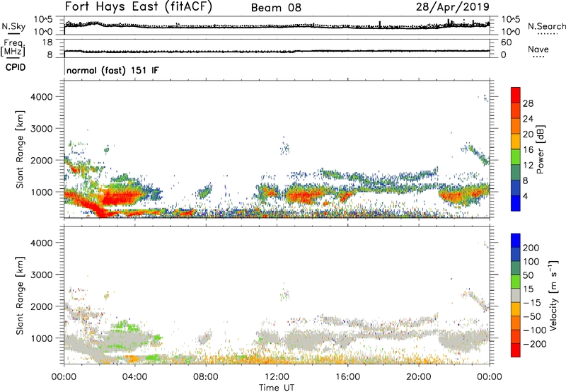Click the yellow 16–20 dB power colorbar segment

coord(516,141)
